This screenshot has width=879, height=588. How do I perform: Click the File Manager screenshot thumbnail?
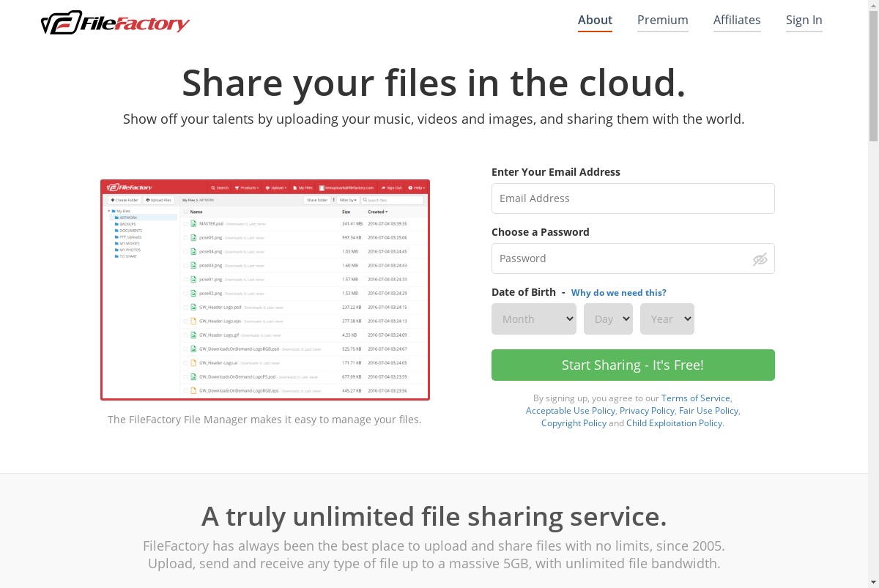pyautogui.click(x=265, y=290)
